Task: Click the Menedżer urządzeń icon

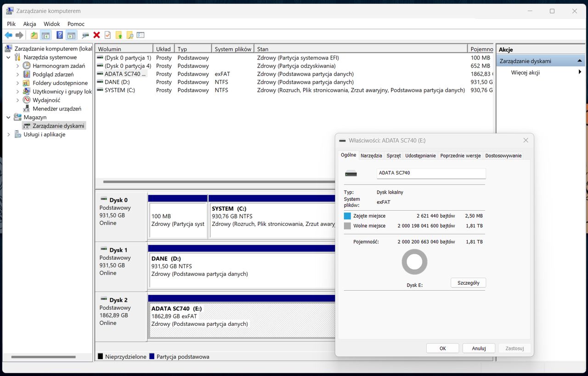Action: point(27,109)
